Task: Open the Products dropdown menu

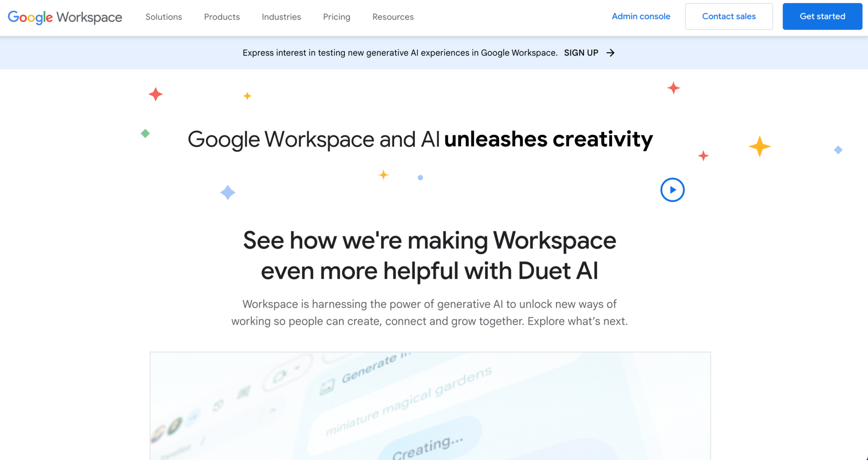Action: [221, 17]
